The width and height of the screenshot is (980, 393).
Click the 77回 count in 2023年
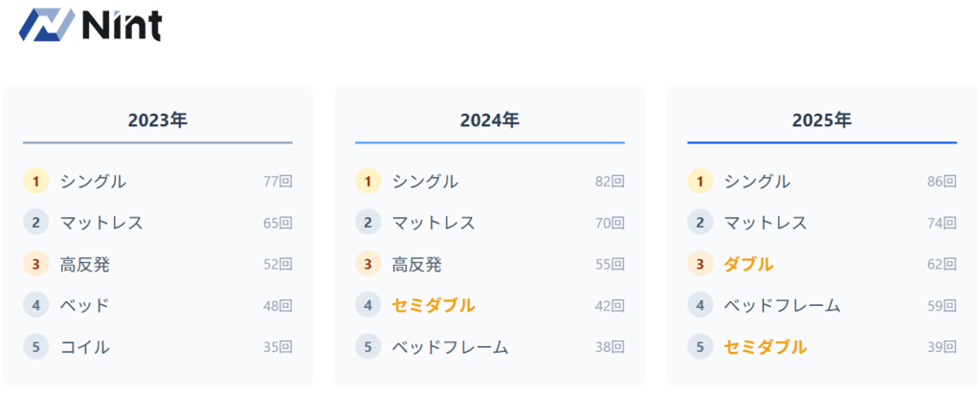tap(278, 182)
